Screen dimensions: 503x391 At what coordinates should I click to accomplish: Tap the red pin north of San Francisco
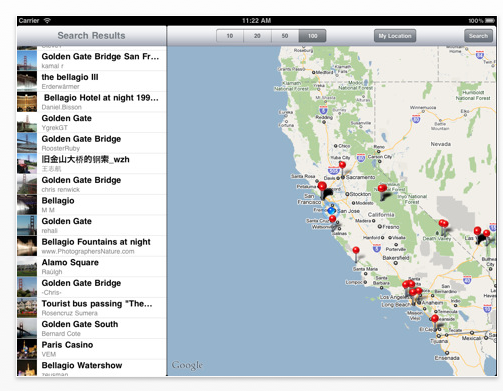pos(322,186)
